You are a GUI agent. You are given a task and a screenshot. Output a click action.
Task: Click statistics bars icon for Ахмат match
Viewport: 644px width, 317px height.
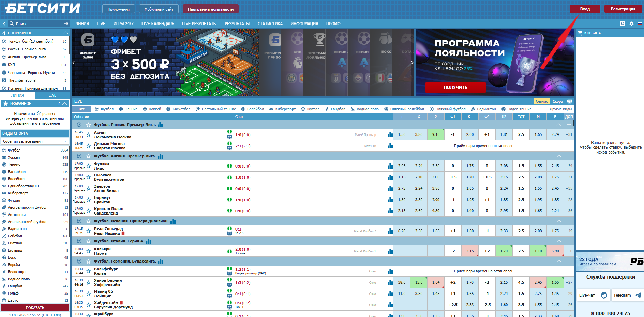(x=390, y=135)
